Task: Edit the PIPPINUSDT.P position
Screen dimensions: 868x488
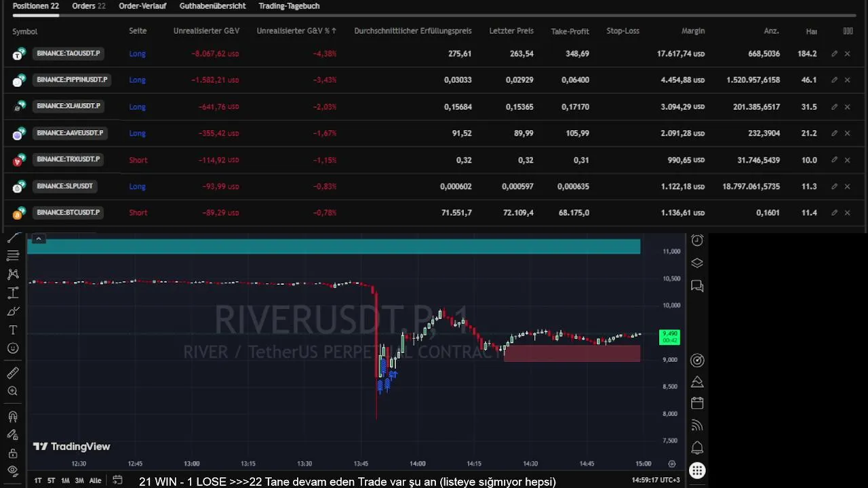Action: tap(835, 80)
